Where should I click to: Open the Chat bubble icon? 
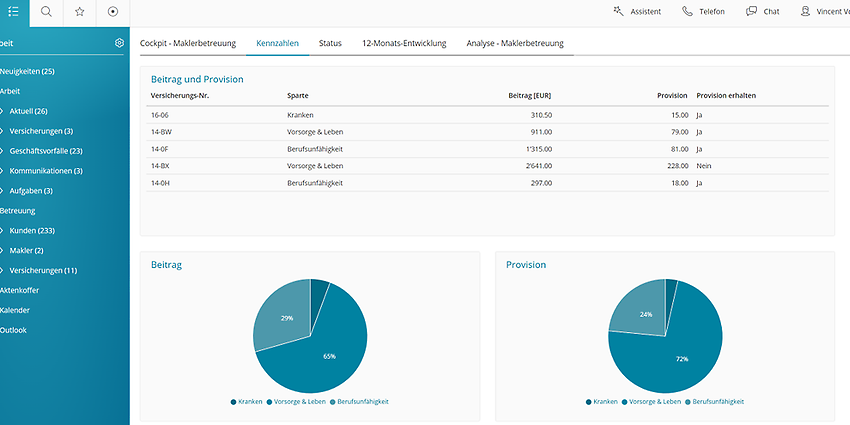tap(751, 11)
